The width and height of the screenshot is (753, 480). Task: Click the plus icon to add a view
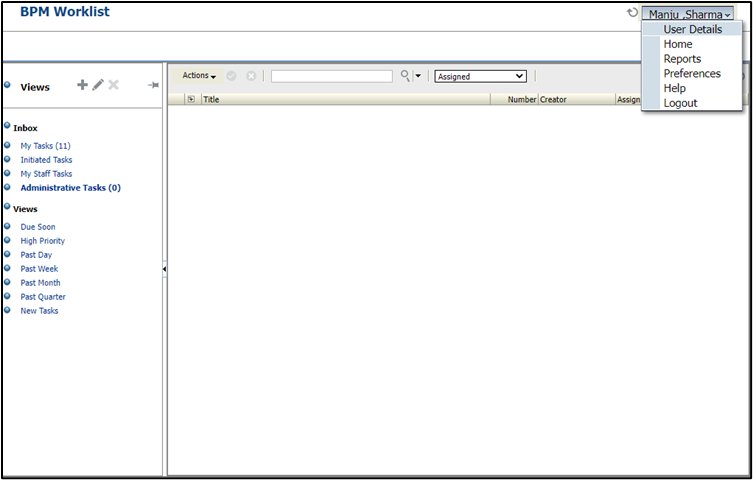83,85
